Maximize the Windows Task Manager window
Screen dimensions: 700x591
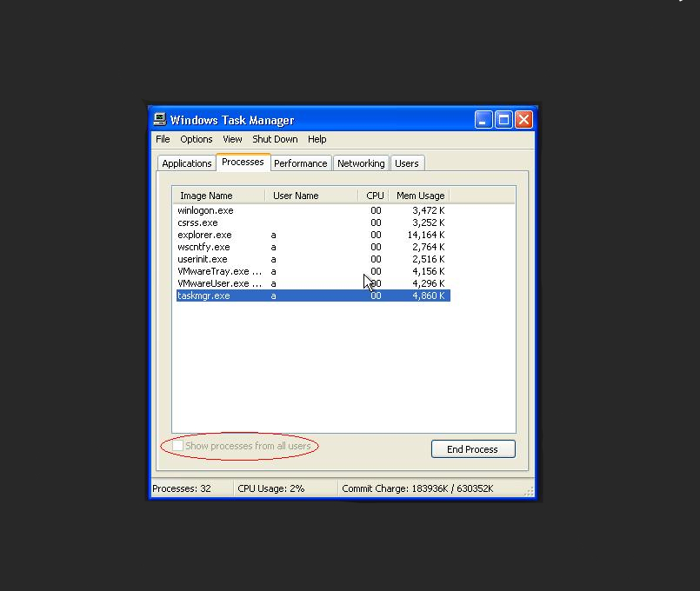click(503, 120)
